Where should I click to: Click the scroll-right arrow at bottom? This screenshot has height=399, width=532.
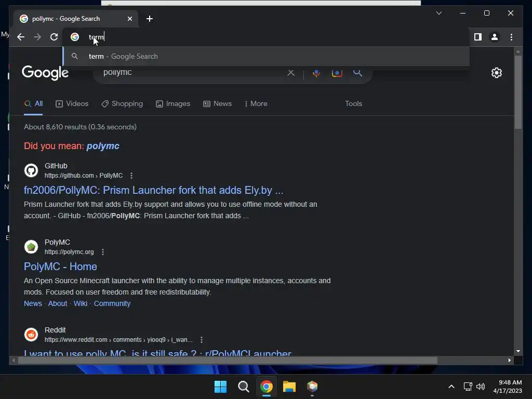pos(509,361)
